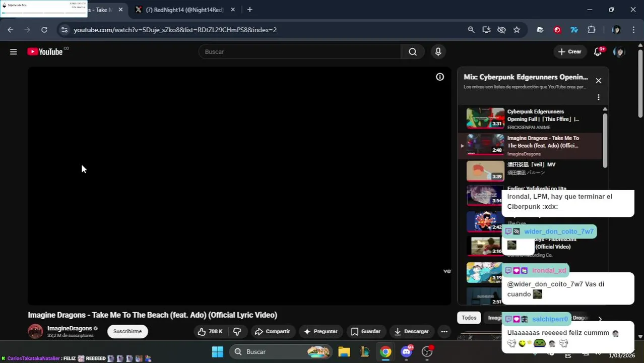This screenshot has height=363, width=644.
Task: Share the video with Compartir
Action: coord(273,331)
